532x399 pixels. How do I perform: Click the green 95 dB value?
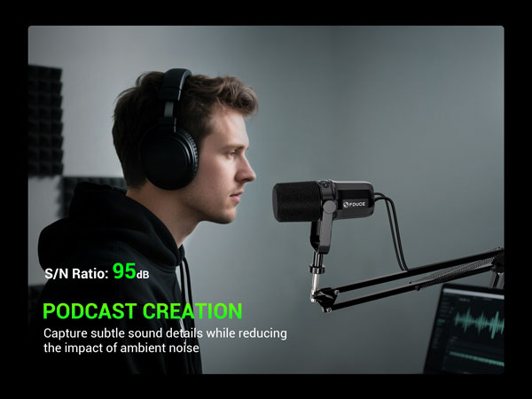tap(130, 271)
